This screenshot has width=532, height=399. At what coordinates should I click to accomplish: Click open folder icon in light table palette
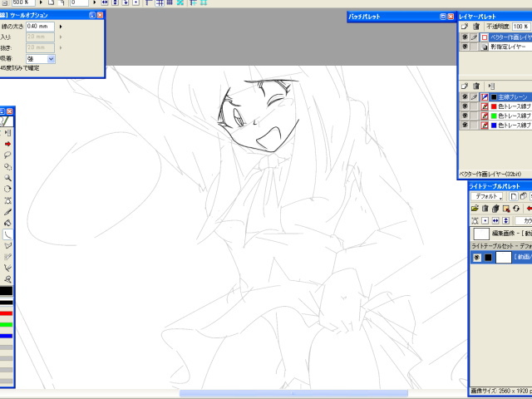pos(475,208)
